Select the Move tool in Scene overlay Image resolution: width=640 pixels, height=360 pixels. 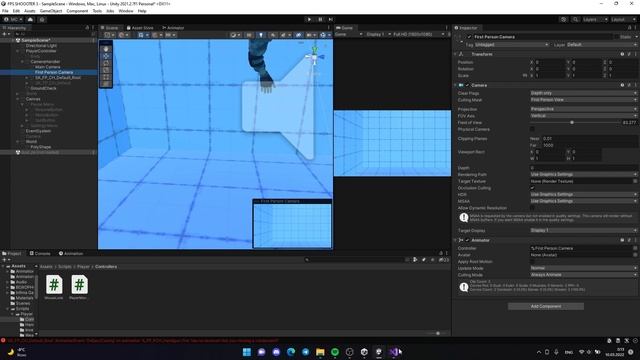106,56
